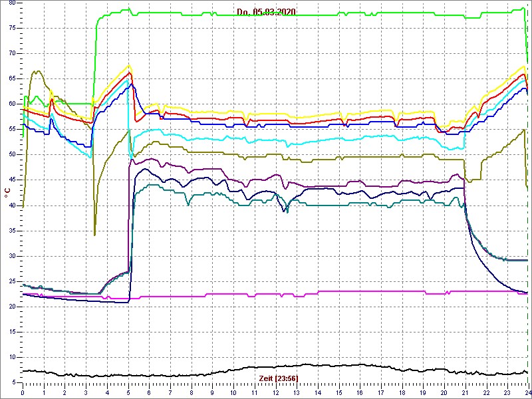This screenshot has width=532, height=399.
Task: Select the 60 temperature axis value
Action: pyautogui.click(x=12, y=104)
